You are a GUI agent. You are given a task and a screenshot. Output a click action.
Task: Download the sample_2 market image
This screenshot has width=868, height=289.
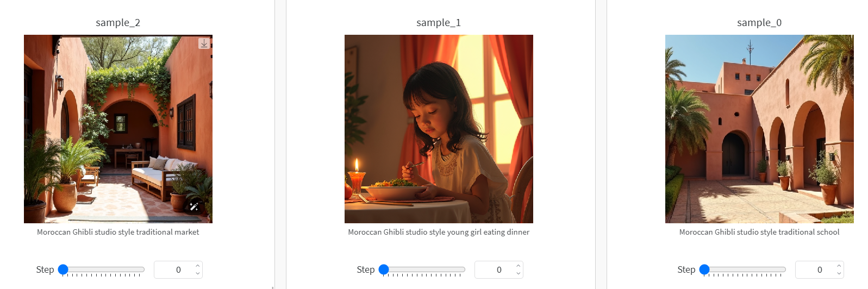click(x=204, y=43)
